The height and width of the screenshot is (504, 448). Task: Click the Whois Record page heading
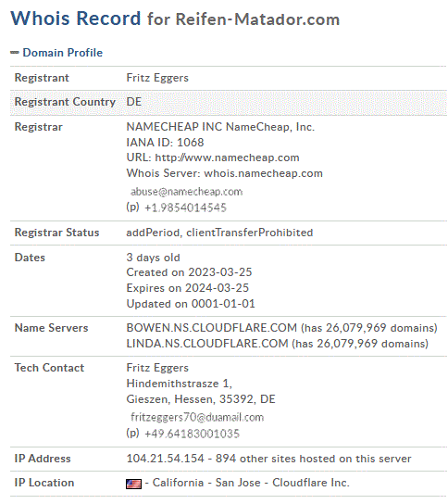click(x=76, y=18)
